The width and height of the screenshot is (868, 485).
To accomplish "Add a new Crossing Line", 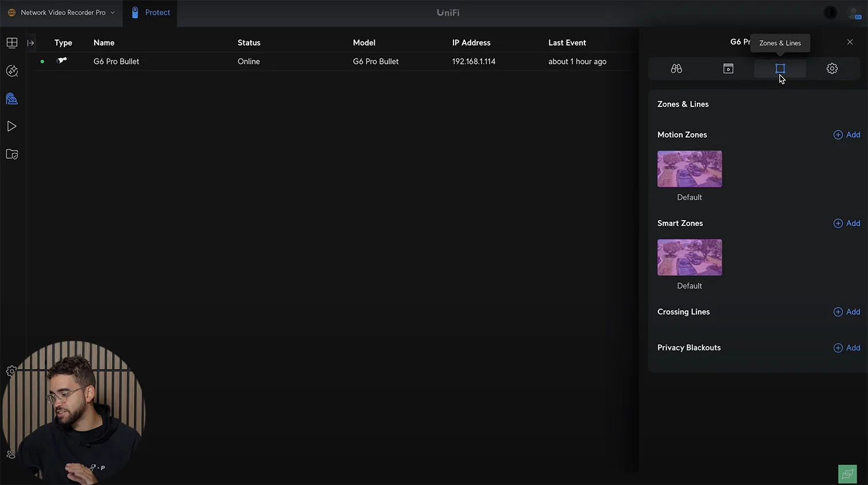I will [x=847, y=311].
